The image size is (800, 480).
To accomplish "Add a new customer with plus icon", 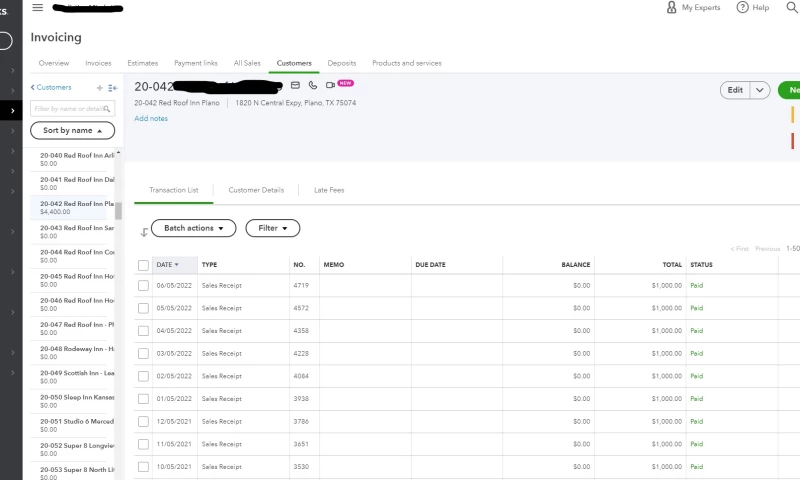I will click(x=99, y=88).
